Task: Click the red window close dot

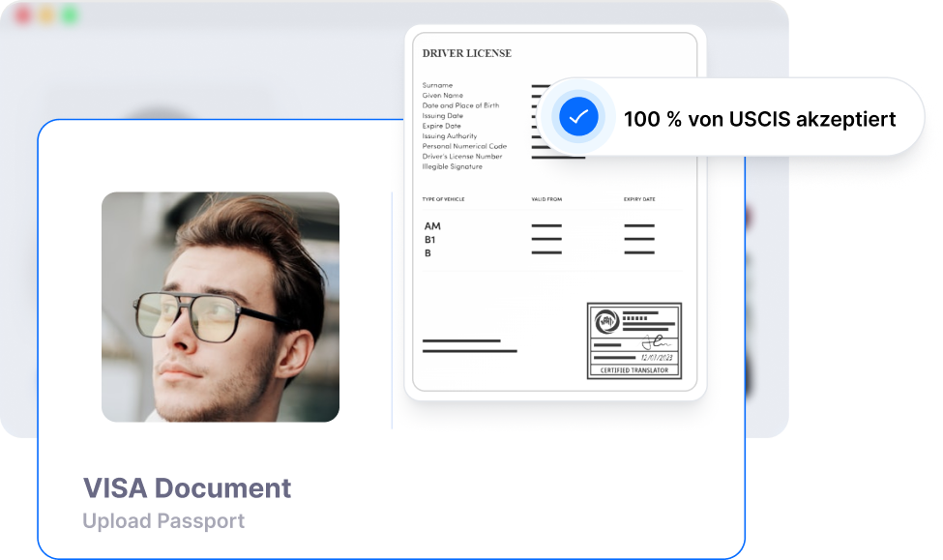Action: (23, 15)
